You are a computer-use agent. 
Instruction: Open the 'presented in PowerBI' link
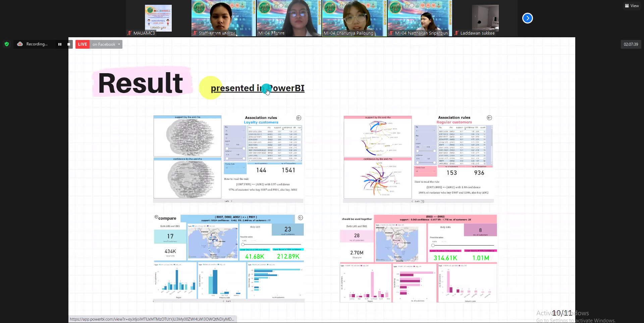258,88
